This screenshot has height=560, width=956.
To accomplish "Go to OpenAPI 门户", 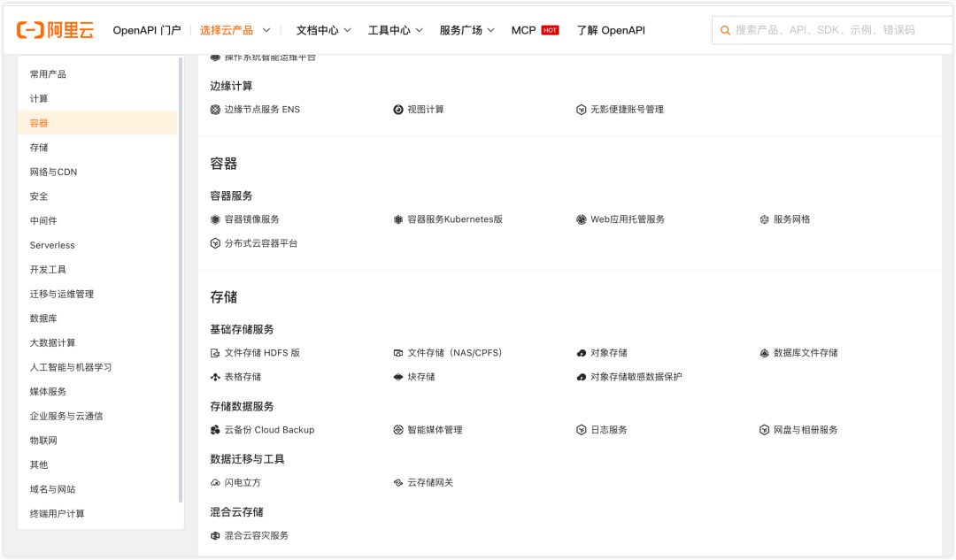I will point(147,30).
